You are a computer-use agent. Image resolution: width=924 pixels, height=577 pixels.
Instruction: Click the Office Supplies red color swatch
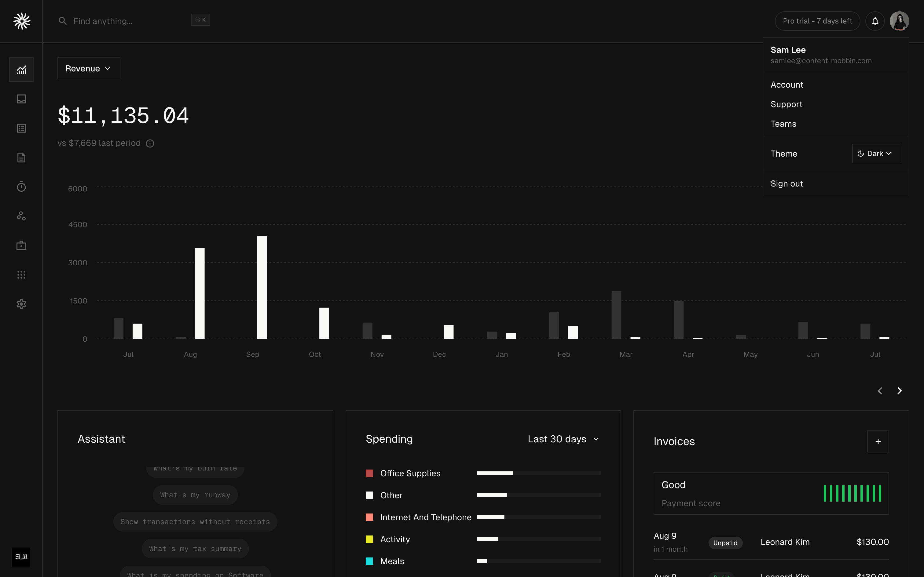coord(369,473)
